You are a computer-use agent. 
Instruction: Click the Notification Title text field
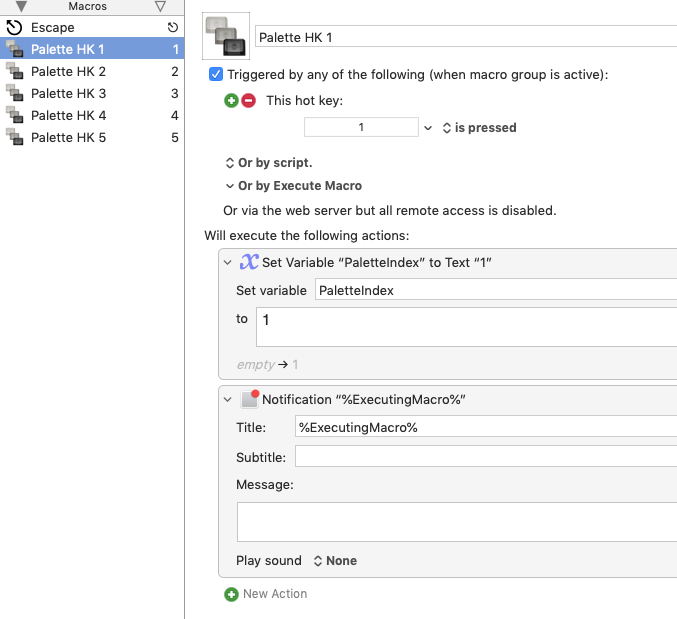click(x=485, y=427)
